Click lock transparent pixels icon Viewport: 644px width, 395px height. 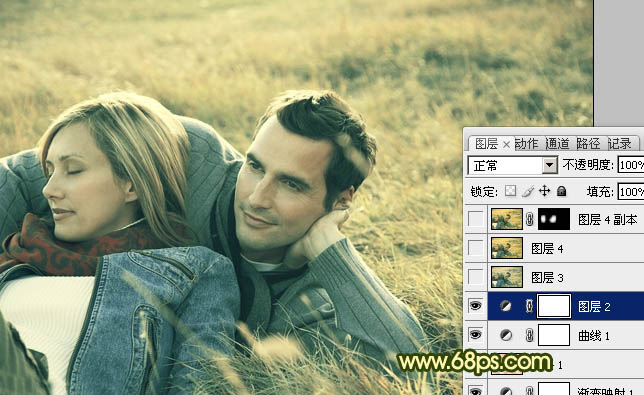(511, 191)
